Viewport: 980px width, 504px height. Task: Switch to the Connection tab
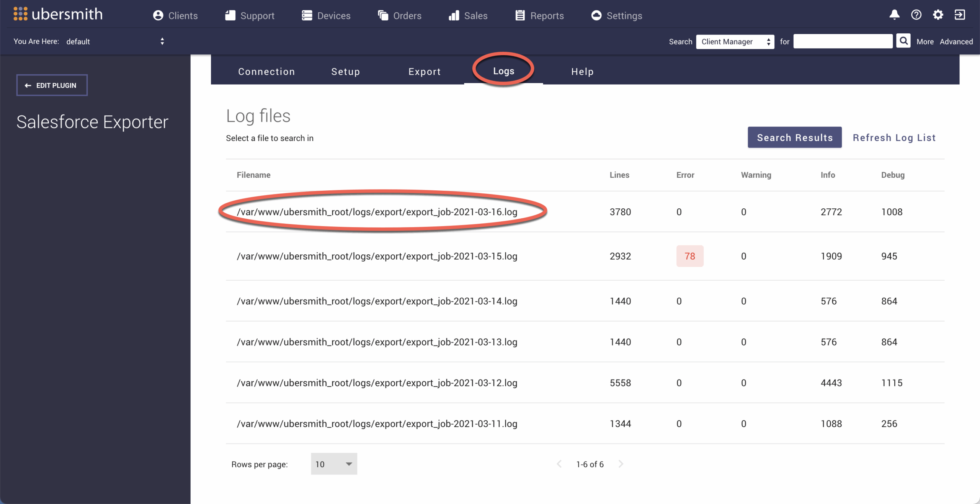pos(266,72)
